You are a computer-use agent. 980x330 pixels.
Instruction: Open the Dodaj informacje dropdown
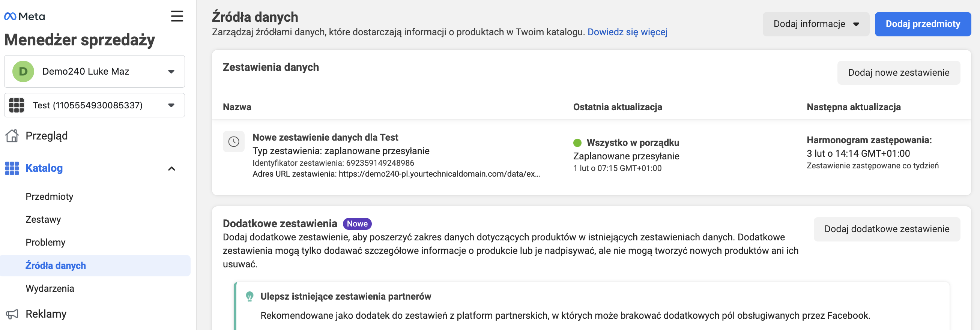816,24
